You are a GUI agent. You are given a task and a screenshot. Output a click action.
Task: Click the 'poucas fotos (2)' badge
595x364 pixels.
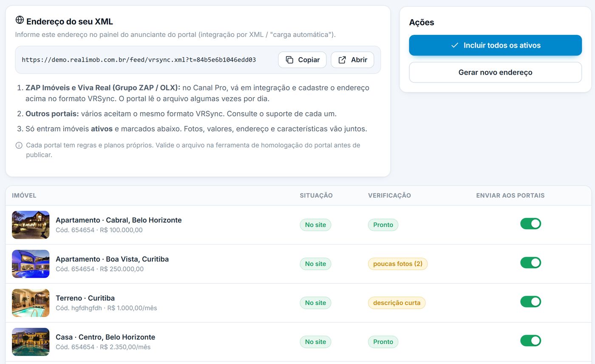pyautogui.click(x=398, y=264)
